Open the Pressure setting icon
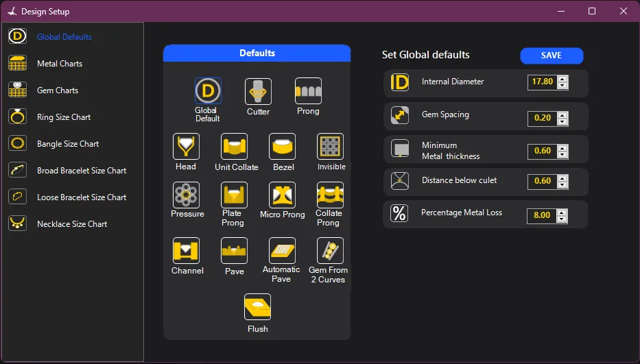Screen dimensions: 640x364 point(186,195)
